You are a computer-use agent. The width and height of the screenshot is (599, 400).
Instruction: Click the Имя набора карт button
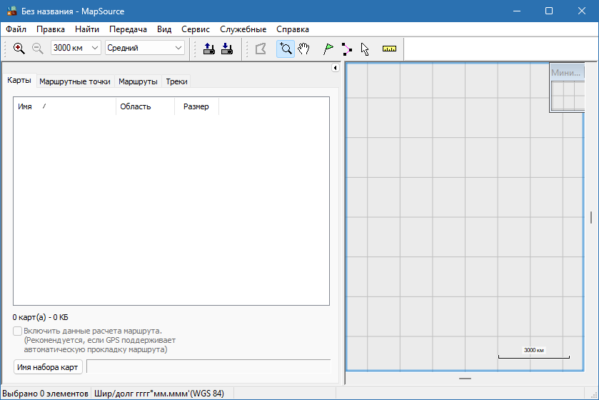click(48, 367)
